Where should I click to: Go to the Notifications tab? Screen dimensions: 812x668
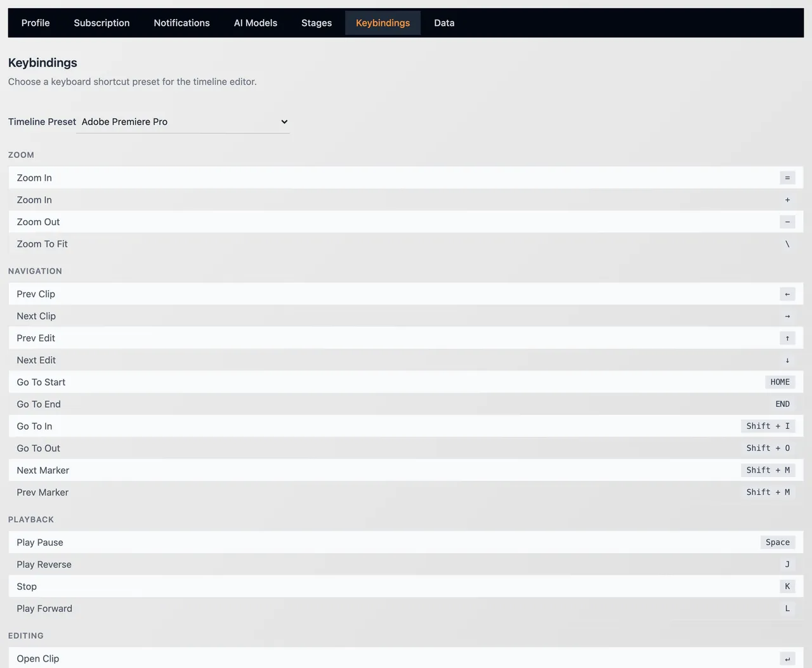[x=181, y=23]
